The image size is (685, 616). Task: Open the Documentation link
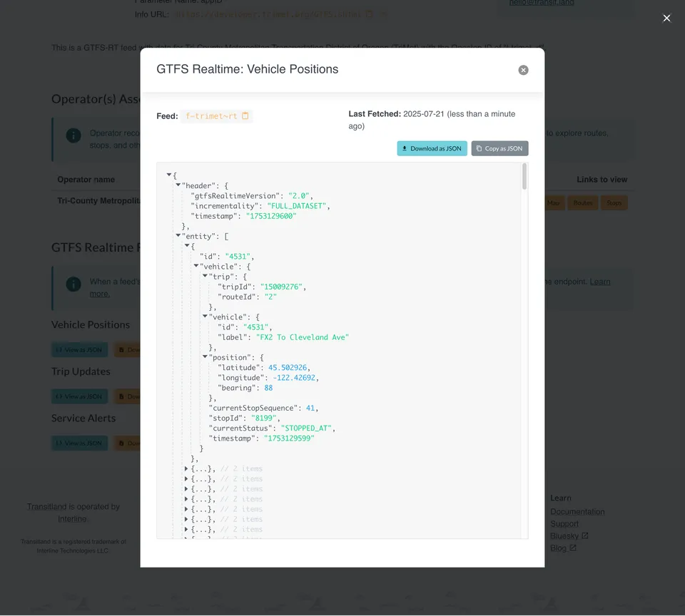click(x=577, y=511)
